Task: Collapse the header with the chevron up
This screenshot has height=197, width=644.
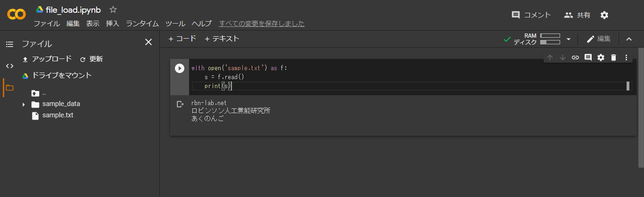Action: (x=629, y=39)
